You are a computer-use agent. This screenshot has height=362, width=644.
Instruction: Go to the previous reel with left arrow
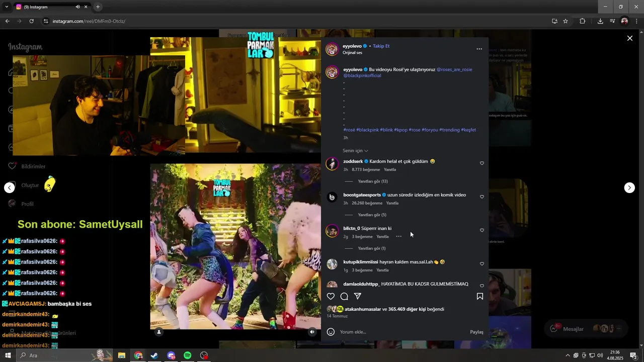[x=10, y=188]
